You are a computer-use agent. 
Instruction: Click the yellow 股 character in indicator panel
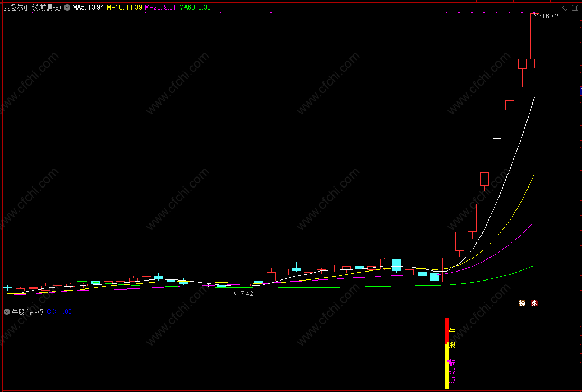(452, 345)
